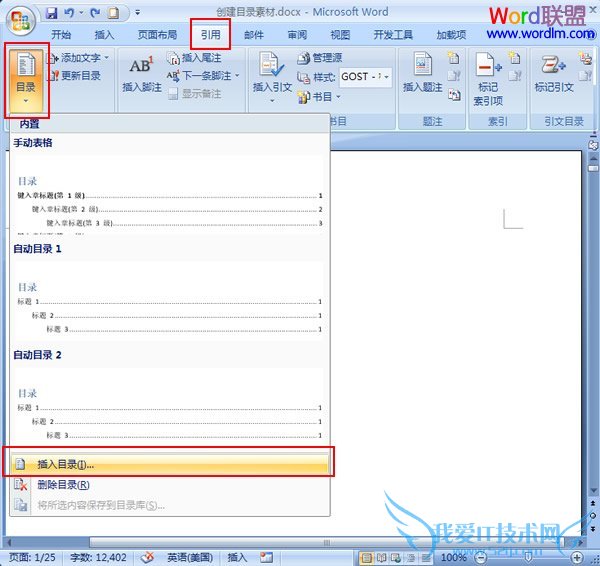Save document via quick access toolbar
The width and height of the screenshot is (600, 566).
coord(52,13)
